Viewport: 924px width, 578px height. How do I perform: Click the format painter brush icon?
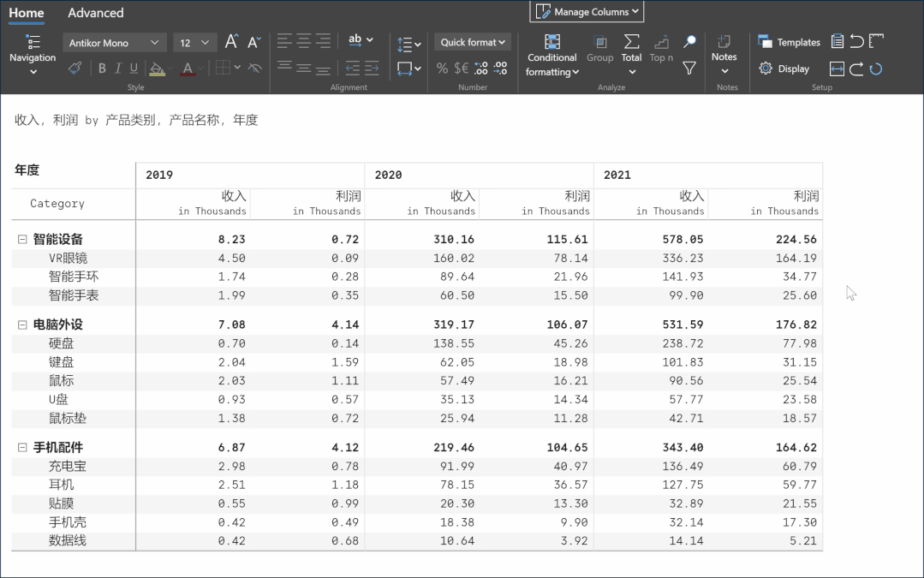75,69
